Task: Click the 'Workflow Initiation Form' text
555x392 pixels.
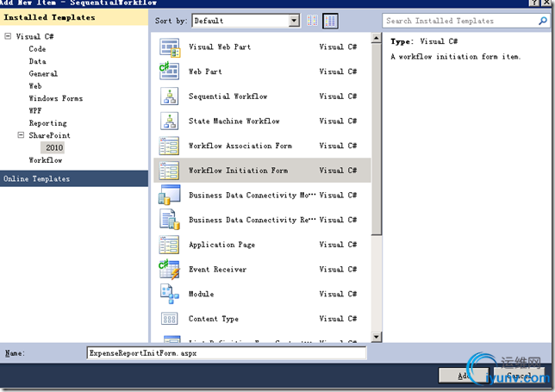Action: [238, 171]
